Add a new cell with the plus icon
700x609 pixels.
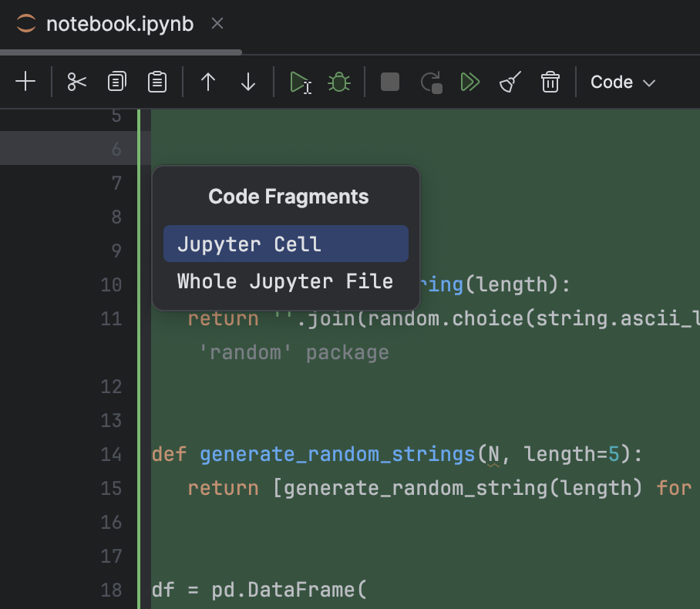point(25,82)
